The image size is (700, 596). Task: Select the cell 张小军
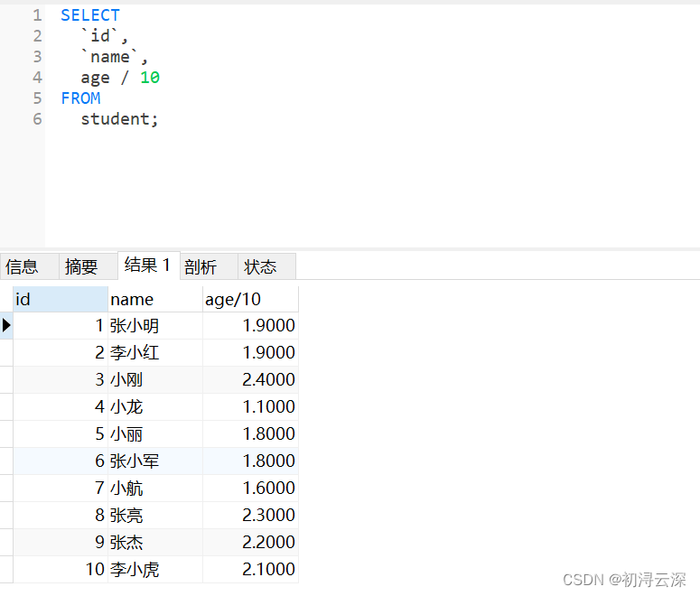point(155,461)
